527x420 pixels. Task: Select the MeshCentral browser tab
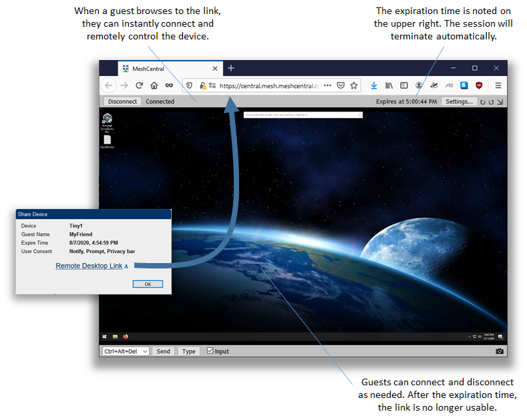click(x=170, y=69)
